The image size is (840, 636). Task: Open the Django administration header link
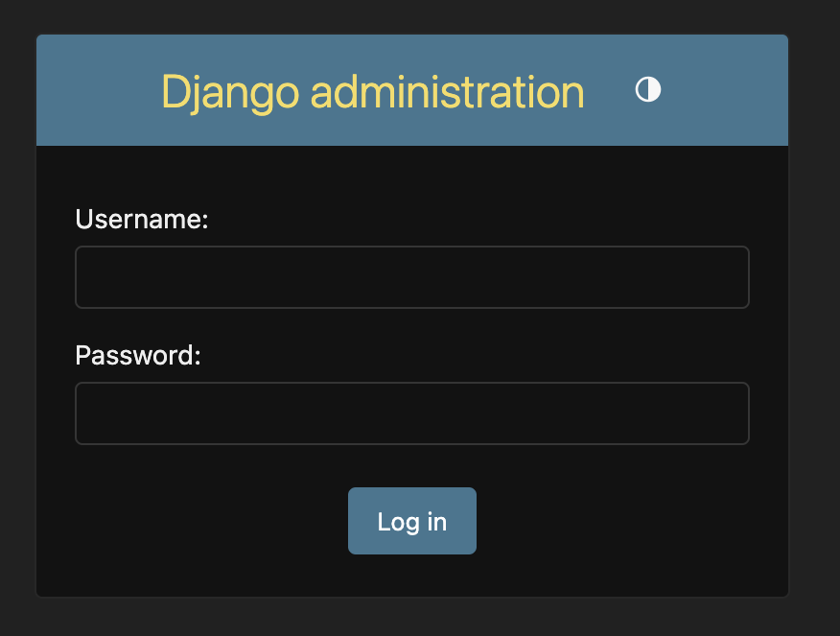click(372, 93)
